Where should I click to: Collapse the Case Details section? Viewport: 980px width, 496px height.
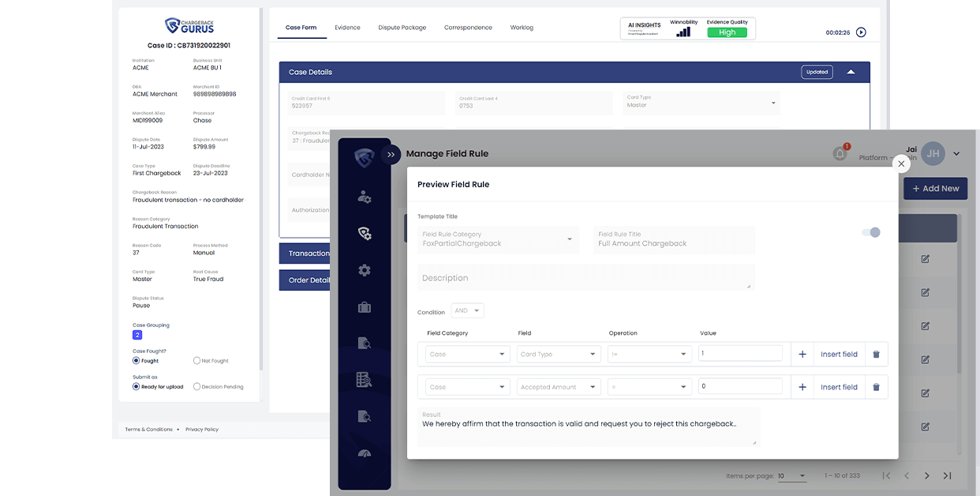tap(851, 72)
